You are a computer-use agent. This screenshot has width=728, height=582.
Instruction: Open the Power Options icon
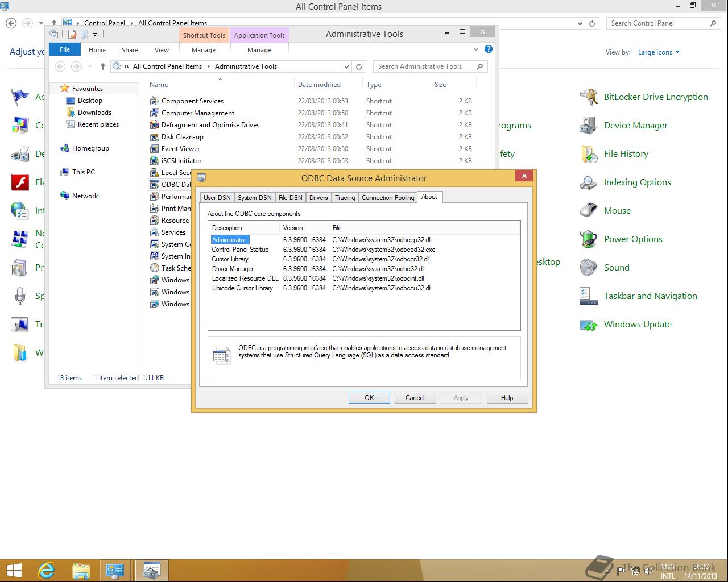pos(589,239)
